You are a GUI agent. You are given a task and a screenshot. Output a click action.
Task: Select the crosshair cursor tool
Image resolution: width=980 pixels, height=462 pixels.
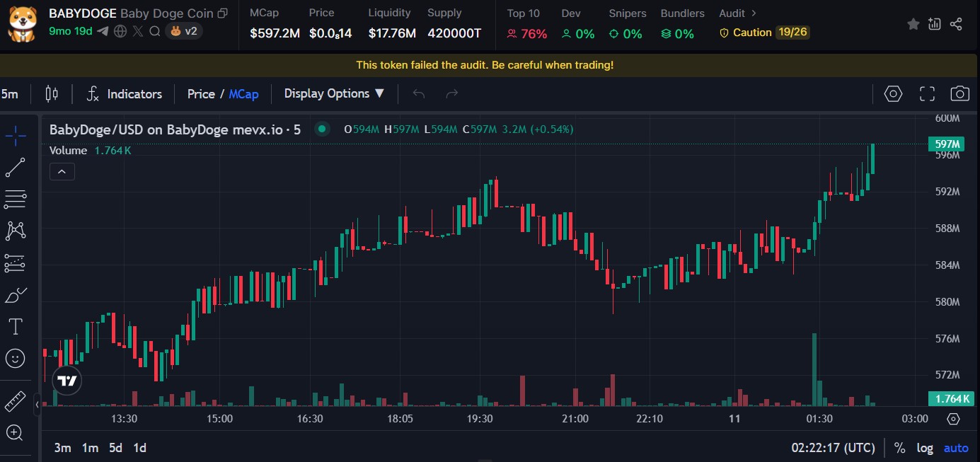coord(15,135)
